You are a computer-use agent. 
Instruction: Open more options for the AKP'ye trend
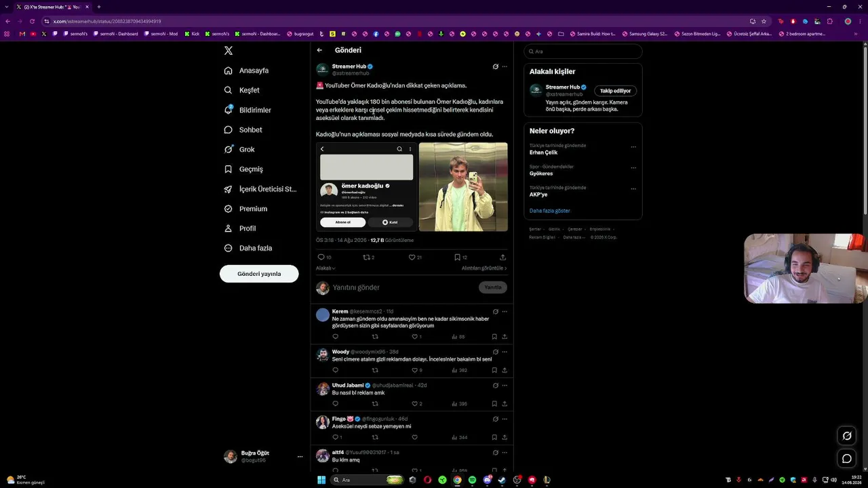tap(633, 188)
